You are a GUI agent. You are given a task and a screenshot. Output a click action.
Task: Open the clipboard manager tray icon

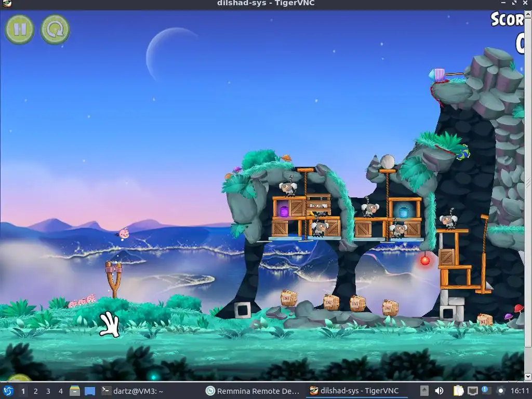[x=458, y=391]
